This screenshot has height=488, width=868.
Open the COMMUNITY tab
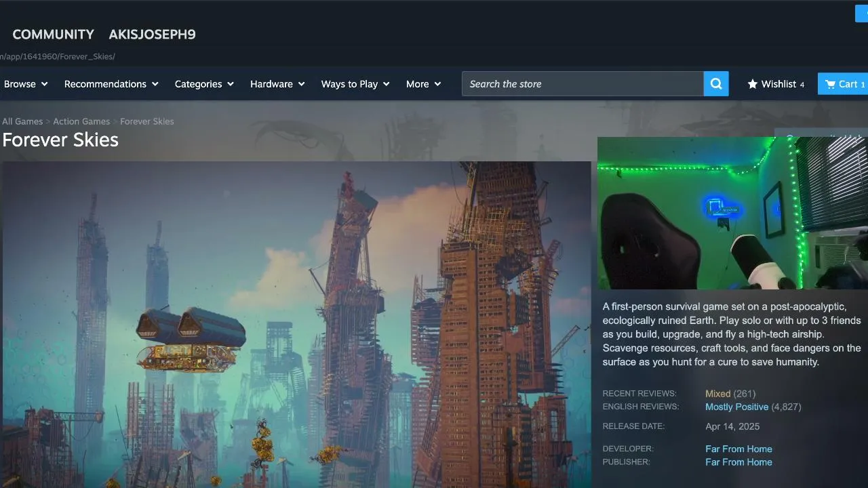tap(54, 35)
